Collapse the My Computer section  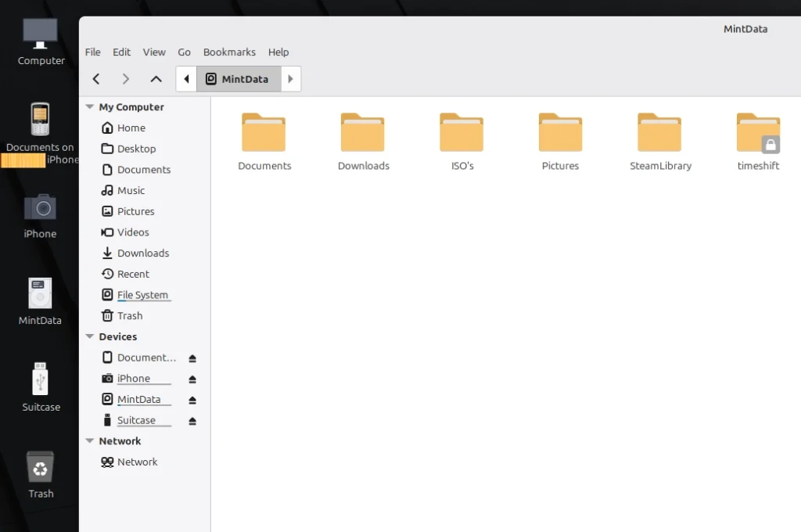point(89,106)
